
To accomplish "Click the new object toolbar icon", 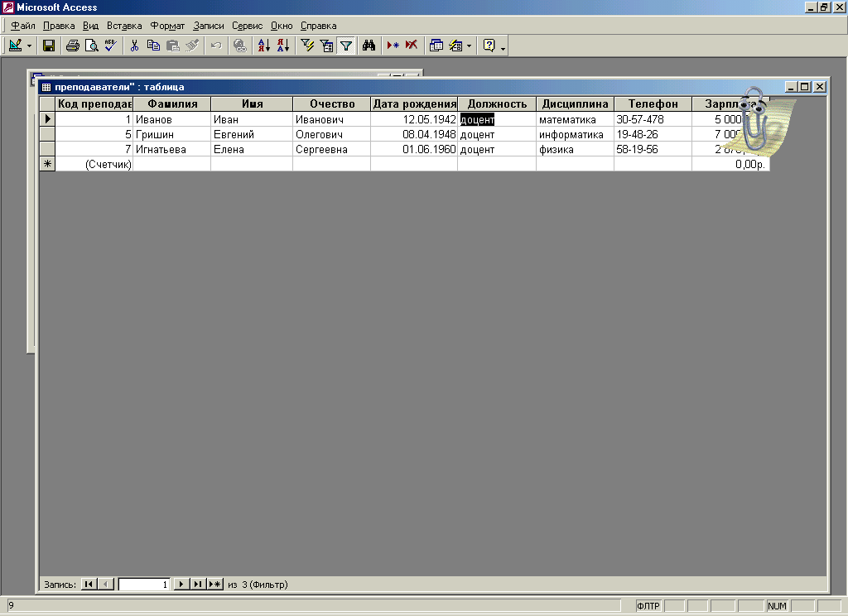I will pos(456,46).
